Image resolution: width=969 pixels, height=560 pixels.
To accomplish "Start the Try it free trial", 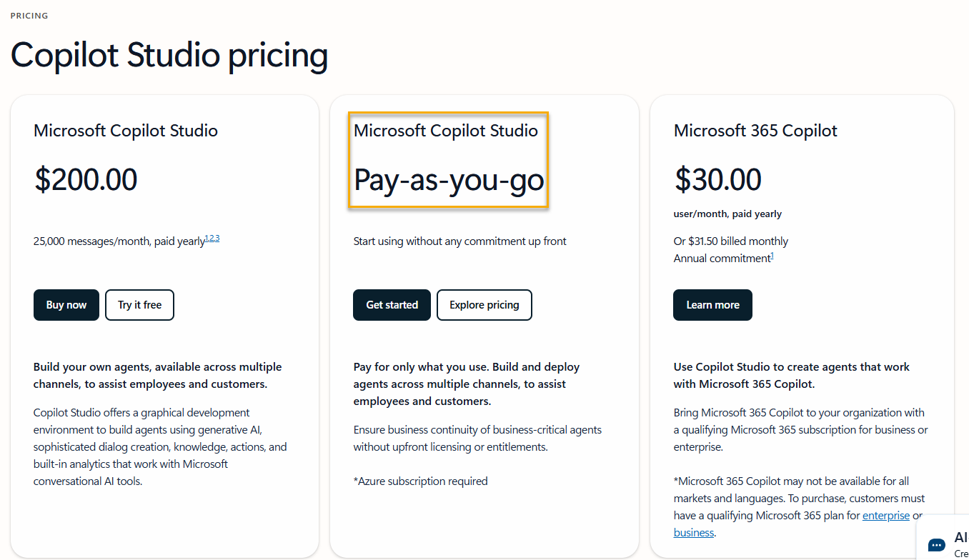I will 139,305.
